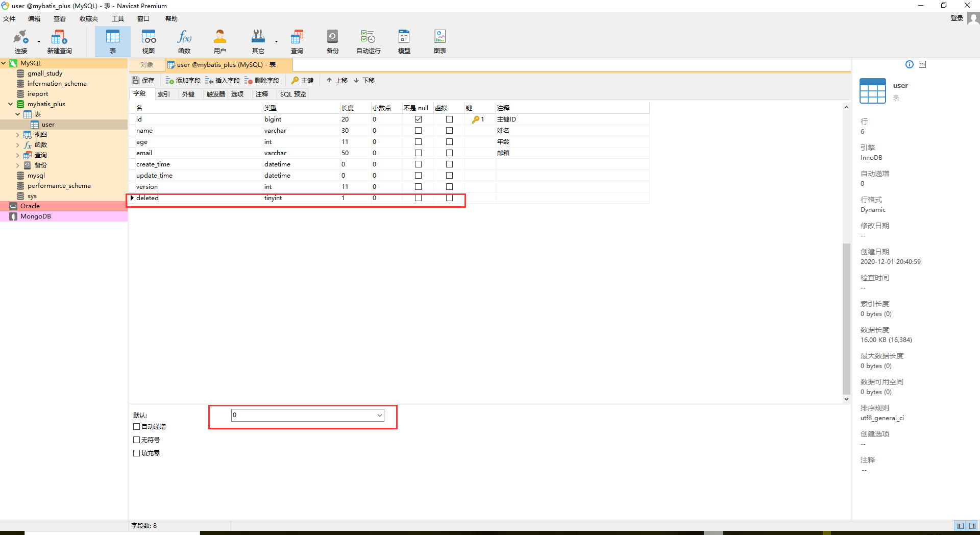Open the 函数 function toolbar icon
The height and width of the screenshot is (535, 980).
coord(184,41)
